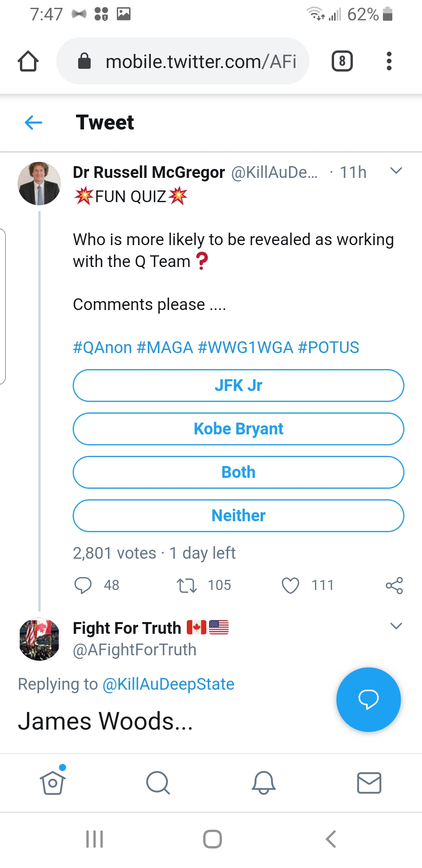Vote for Kobe Bryant in poll

tap(238, 429)
